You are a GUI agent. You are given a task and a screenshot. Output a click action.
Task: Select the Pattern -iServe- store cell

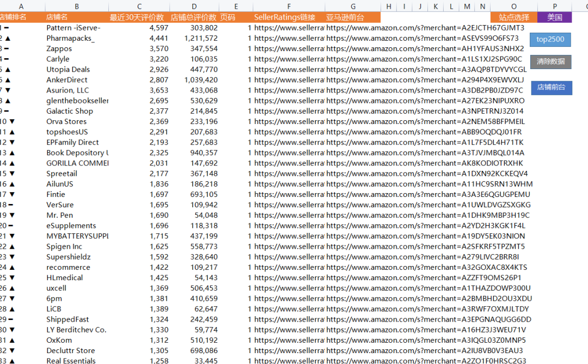pyautogui.click(x=77, y=28)
